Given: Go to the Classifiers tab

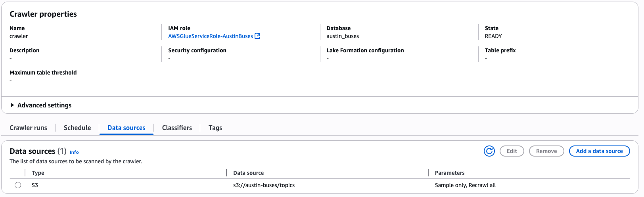Looking at the screenshot, I should [x=177, y=128].
